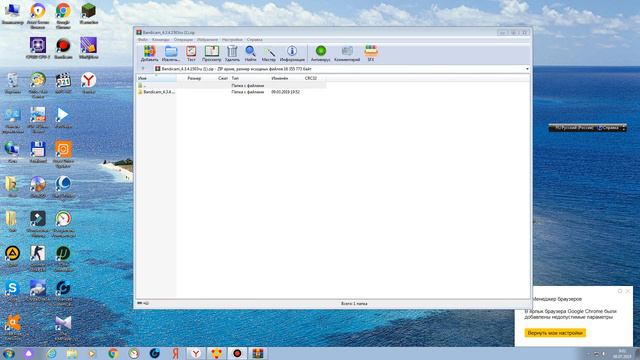
Task: Open the Media Player Classic 321 shortcut
Action: (x=63, y=83)
